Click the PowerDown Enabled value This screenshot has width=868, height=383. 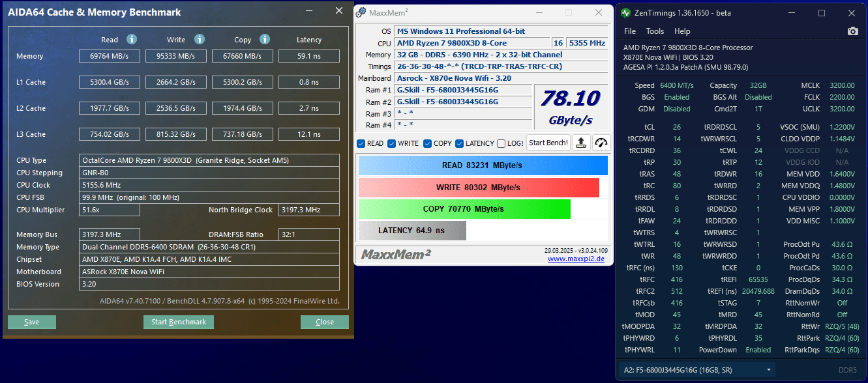tap(758, 350)
